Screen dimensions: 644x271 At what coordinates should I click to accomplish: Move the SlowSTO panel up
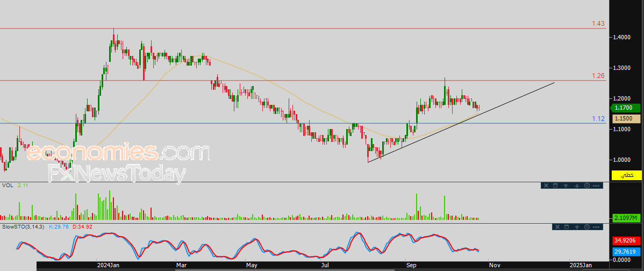click(x=577, y=227)
